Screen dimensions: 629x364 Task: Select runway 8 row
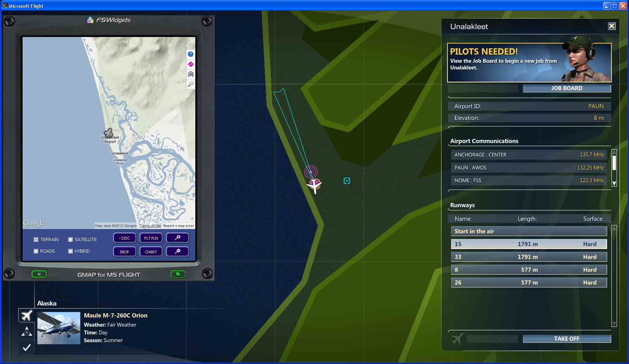(x=529, y=270)
